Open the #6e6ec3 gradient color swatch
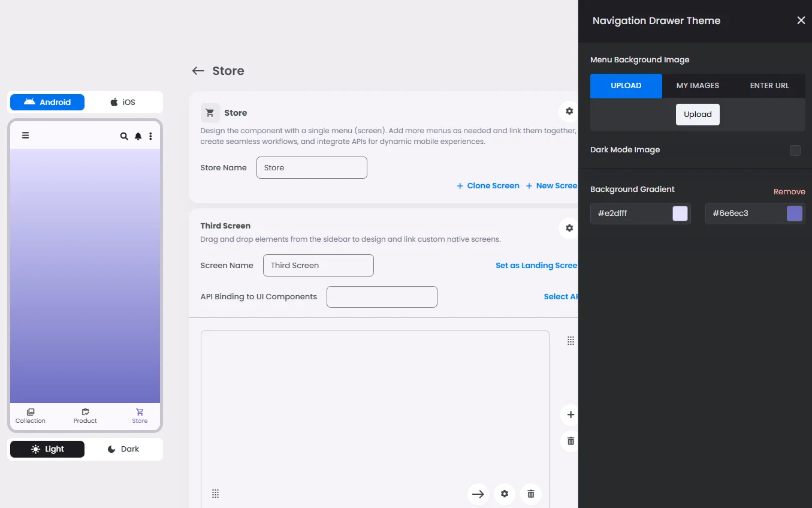 [794, 214]
